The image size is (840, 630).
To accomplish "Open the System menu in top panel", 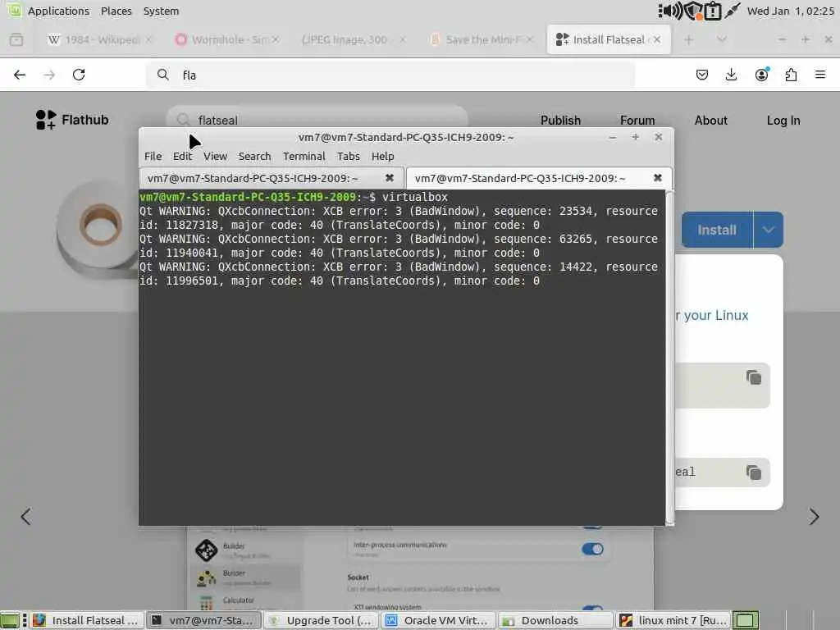I will click(x=161, y=11).
